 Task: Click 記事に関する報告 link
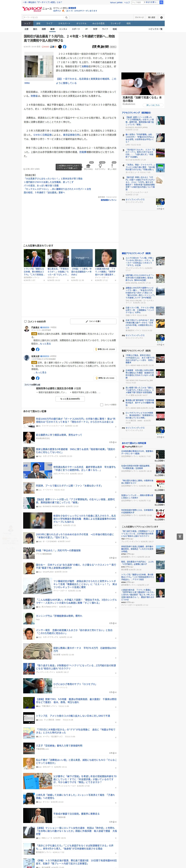32,169
